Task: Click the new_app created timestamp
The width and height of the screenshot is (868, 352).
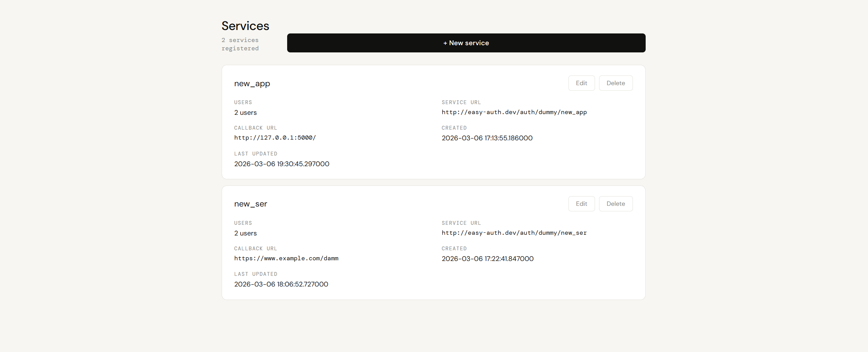Action: [x=487, y=138]
